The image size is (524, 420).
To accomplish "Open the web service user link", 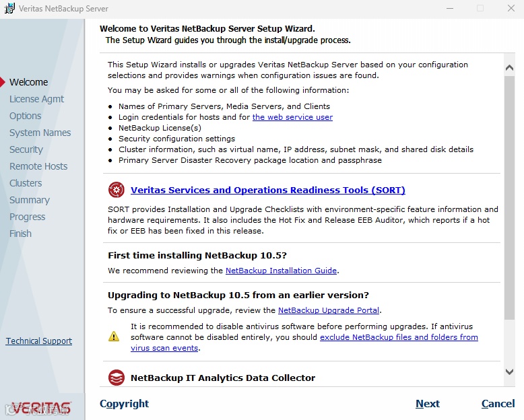I will (292, 117).
